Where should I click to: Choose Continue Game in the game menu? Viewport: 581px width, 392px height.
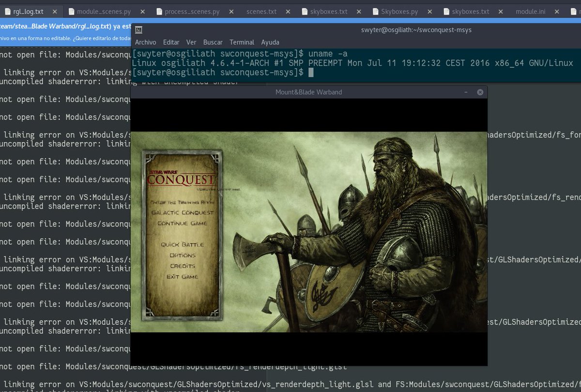click(183, 223)
